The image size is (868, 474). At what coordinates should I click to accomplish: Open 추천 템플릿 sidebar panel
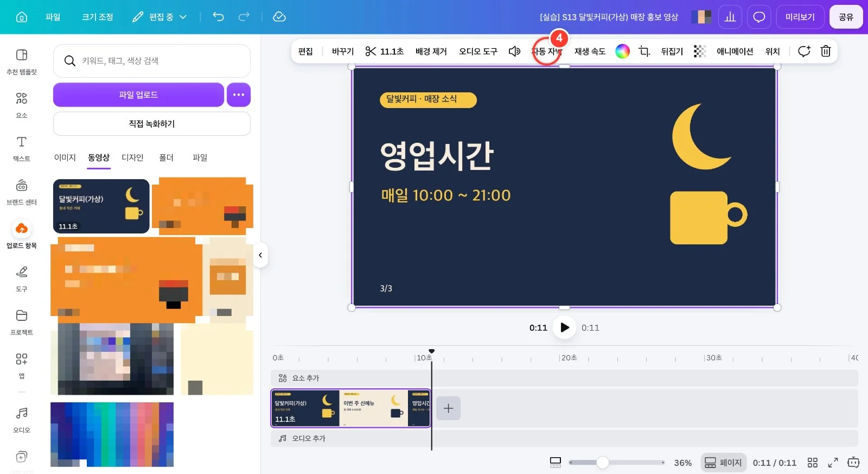click(x=22, y=61)
